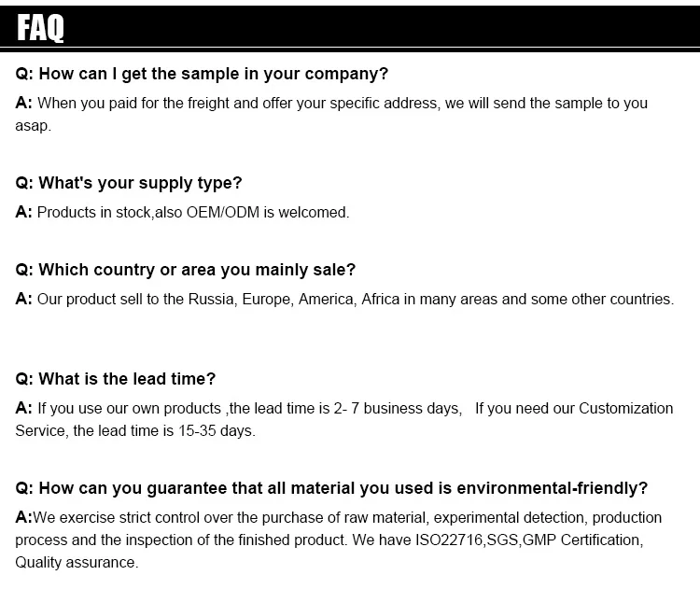Select 'Which country or area you mainly sale?'
The height and width of the screenshot is (589, 700).
pos(186,270)
